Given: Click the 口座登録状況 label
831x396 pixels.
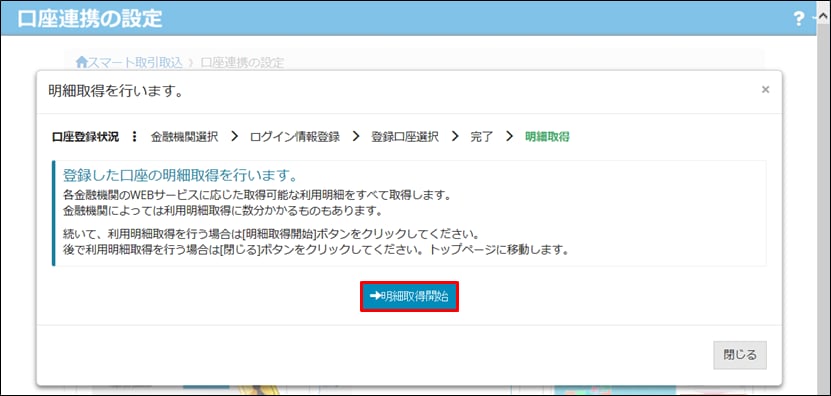Looking at the screenshot, I should [x=85, y=136].
